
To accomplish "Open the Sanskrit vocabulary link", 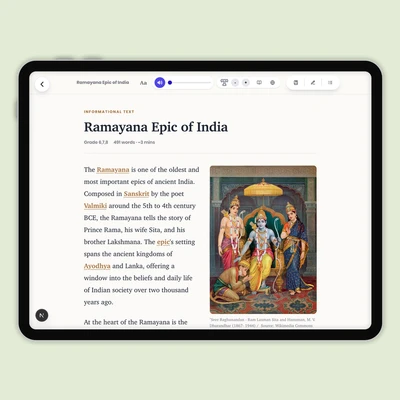I will pyautogui.click(x=136, y=194).
